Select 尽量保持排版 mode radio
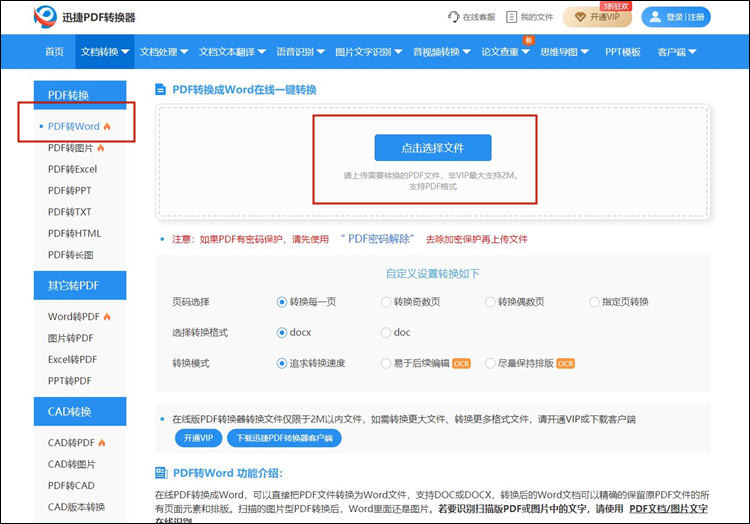750x524 pixels. pos(490,363)
